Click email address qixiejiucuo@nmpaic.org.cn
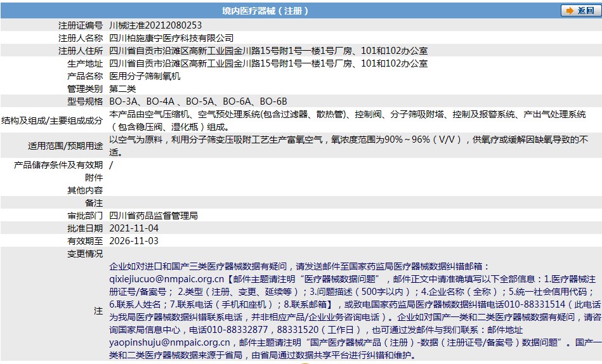 coord(166,279)
